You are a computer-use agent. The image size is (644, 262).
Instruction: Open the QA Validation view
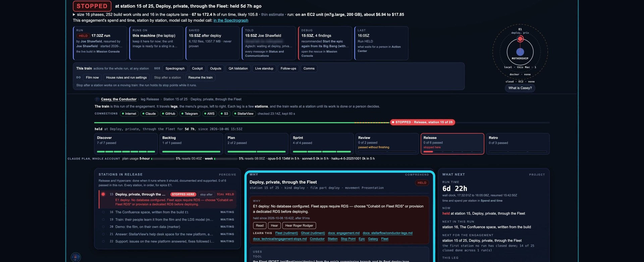[x=238, y=69]
